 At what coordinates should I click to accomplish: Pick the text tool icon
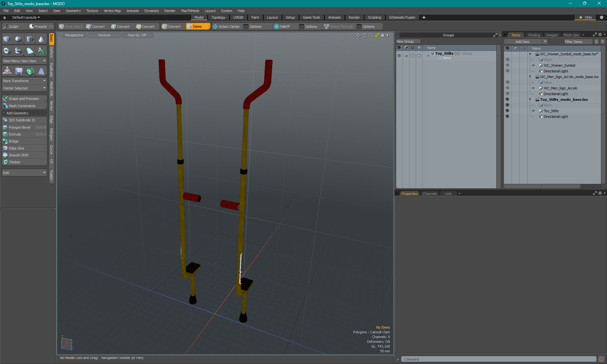41,51
